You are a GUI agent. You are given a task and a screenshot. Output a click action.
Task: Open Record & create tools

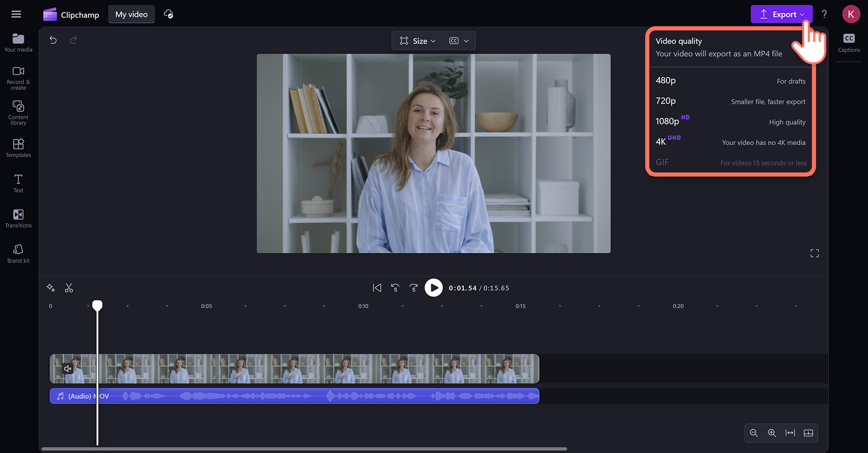pyautogui.click(x=19, y=78)
